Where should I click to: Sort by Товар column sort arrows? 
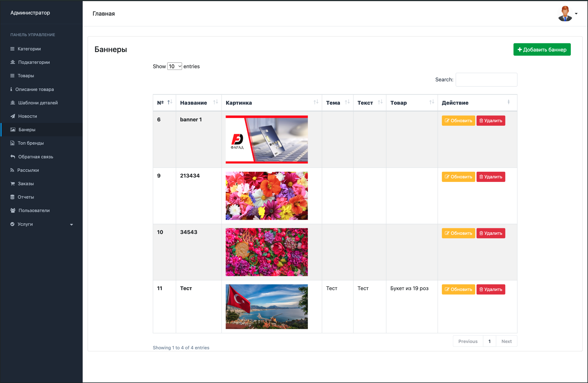point(432,102)
